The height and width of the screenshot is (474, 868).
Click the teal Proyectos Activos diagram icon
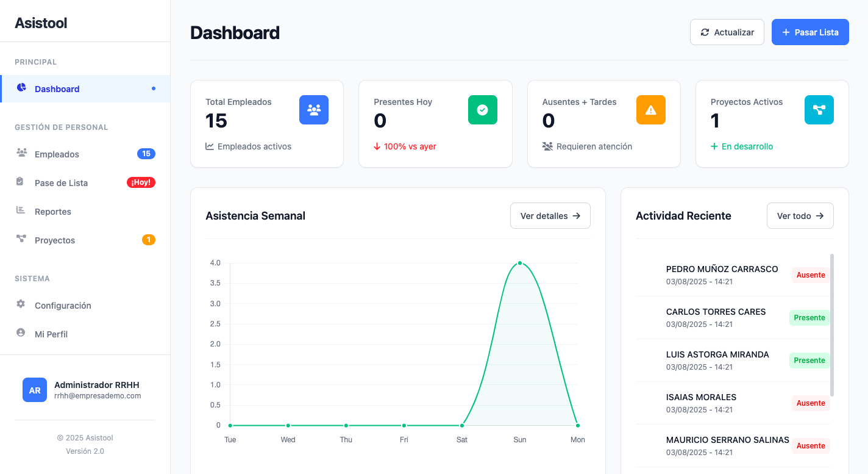click(819, 110)
